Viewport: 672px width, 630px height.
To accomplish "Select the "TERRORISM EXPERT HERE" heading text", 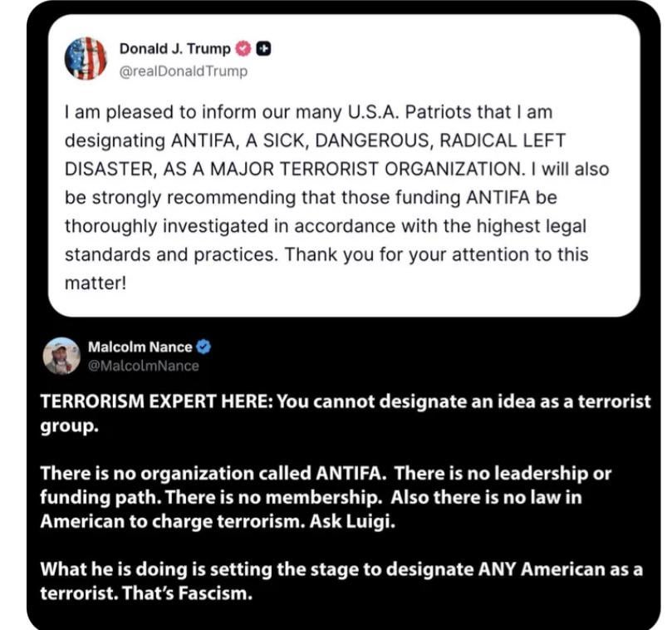I will (156, 401).
